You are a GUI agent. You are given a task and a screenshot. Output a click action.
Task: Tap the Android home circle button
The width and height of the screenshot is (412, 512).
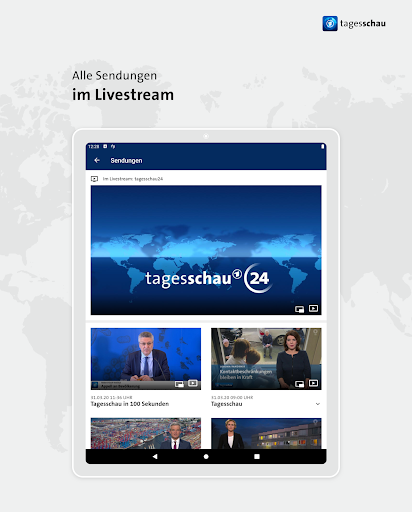pyautogui.click(x=206, y=456)
